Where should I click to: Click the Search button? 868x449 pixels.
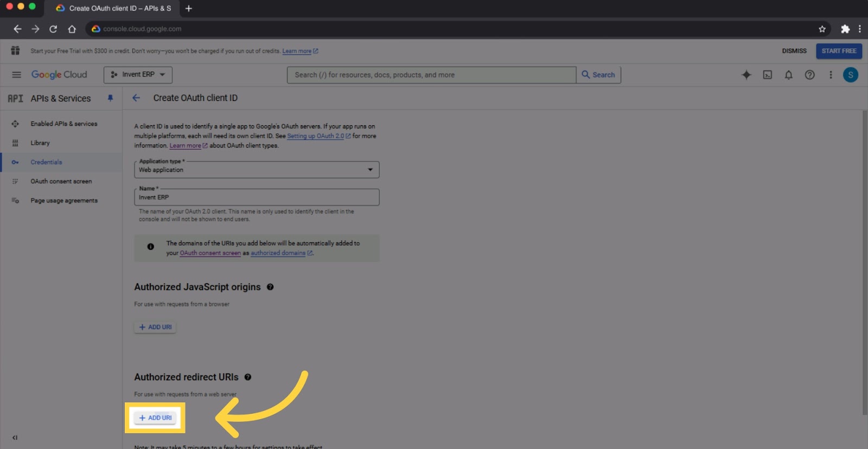(x=598, y=75)
